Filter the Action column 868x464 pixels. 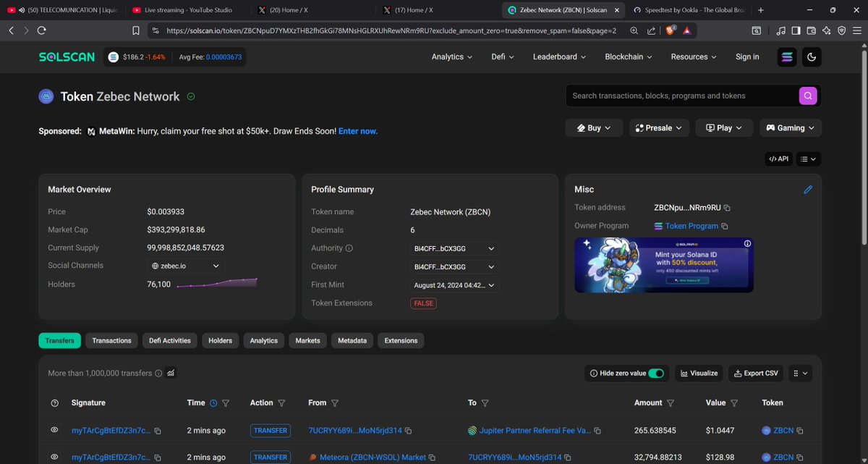tap(281, 403)
